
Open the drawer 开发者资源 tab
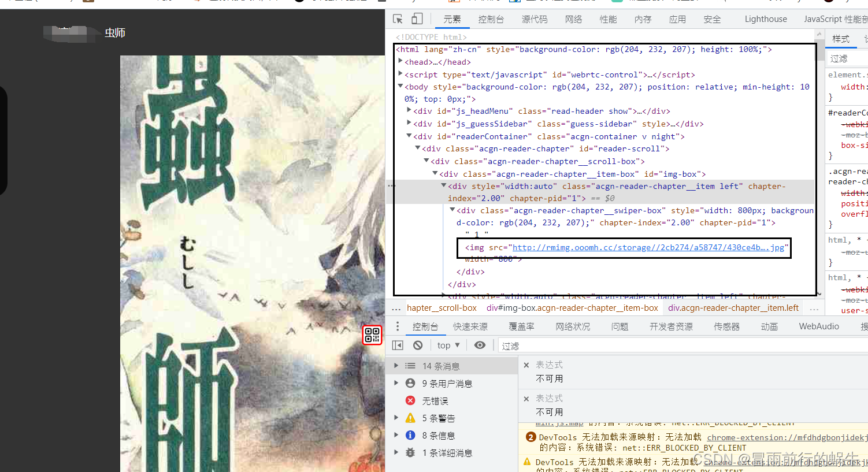pyautogui.click(x=671, y=326)
